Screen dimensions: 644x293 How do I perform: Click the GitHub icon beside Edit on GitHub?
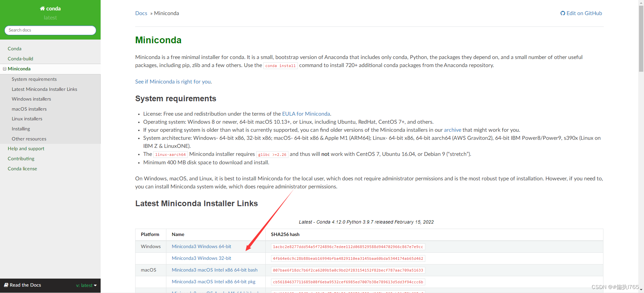point(563,13)
